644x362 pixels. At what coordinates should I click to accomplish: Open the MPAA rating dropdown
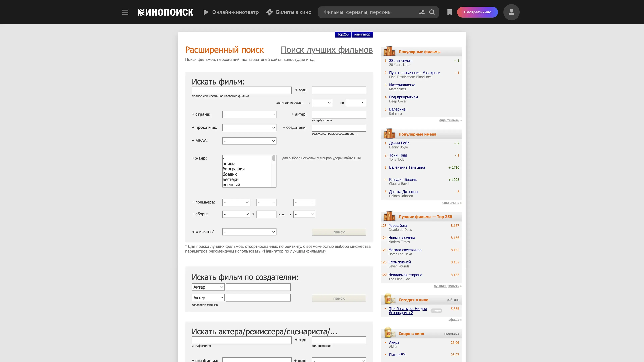point(249,141)
